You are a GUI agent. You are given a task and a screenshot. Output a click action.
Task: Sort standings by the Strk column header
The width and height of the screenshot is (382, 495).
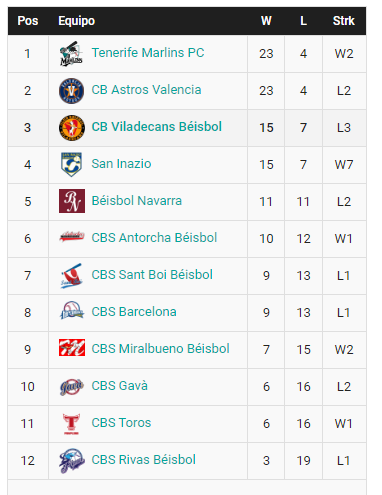click(x=344, y=21)
